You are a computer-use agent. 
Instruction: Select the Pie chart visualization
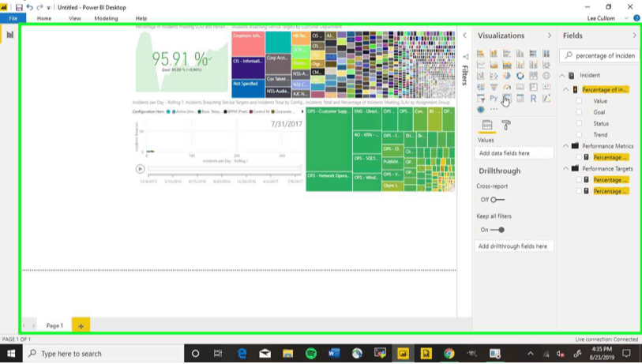pyautogui.click(x=507, y=76)
